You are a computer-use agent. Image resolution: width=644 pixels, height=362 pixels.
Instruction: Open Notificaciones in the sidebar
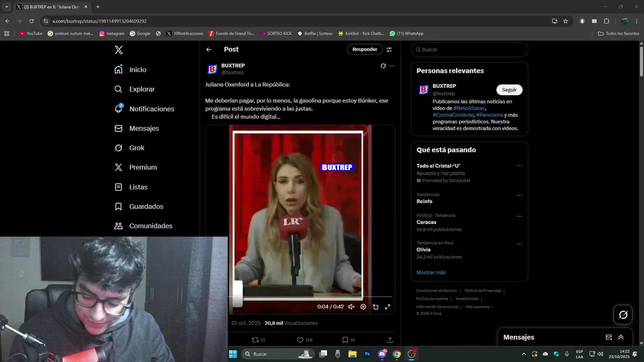click(x=144, y=109)
